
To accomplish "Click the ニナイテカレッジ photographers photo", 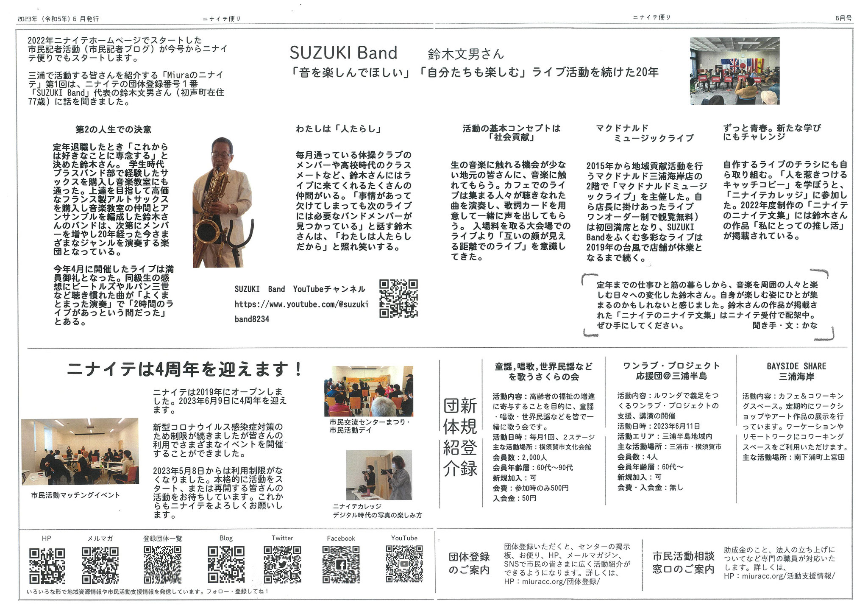I will click(379, 475).
